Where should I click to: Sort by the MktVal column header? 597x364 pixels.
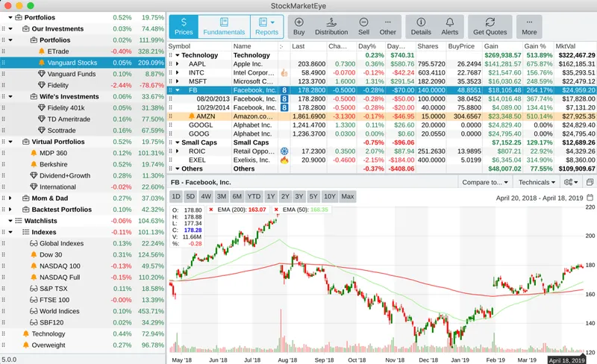[x=575, y=46]
